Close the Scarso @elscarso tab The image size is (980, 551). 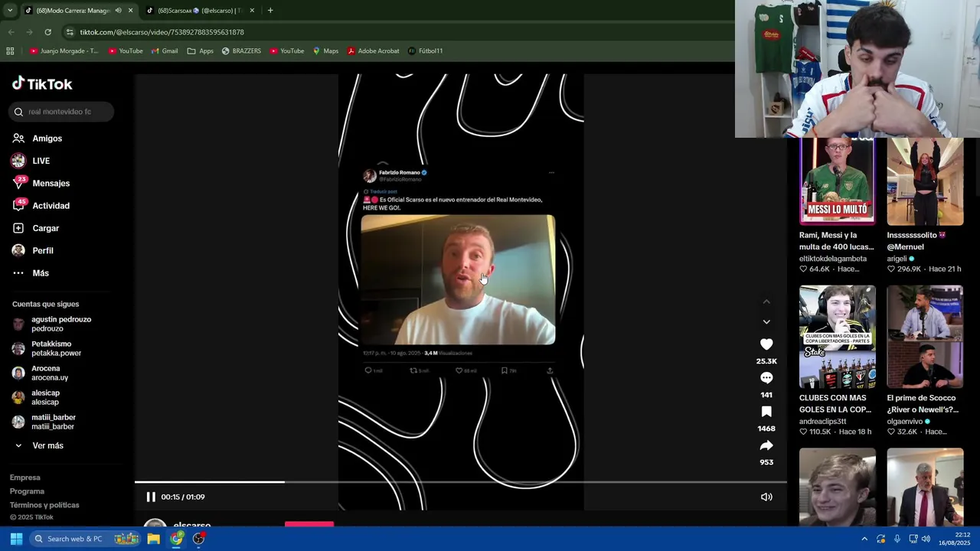click(252, 11)
